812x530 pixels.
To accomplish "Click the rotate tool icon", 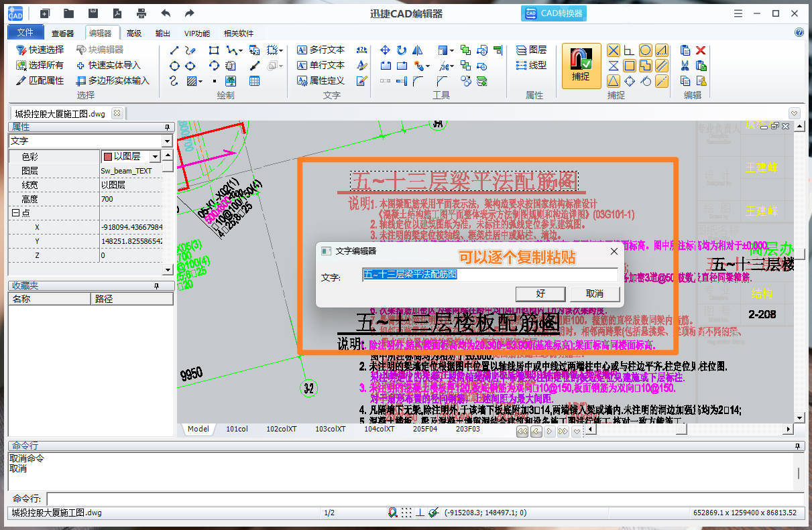I will (x=401, y=50).
